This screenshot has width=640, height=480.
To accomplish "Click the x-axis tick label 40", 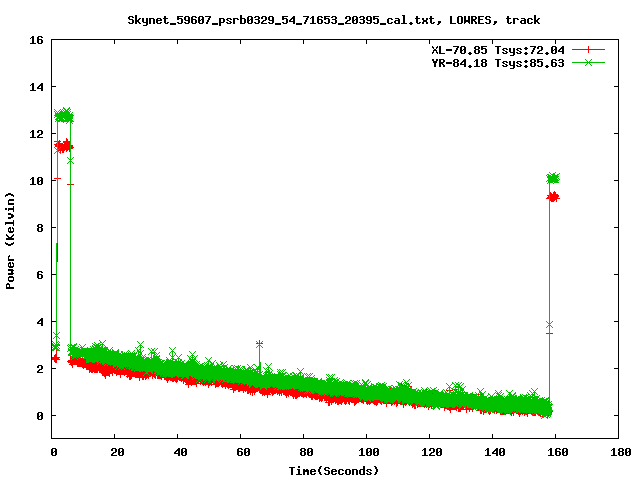I will (x=180, y=452).
